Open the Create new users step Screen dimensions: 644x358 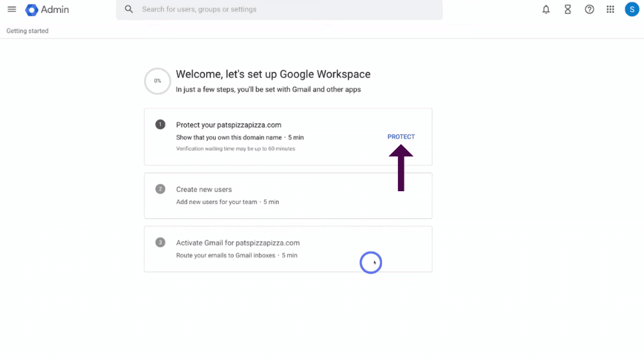pyautogui.click(x=288, y=196)
